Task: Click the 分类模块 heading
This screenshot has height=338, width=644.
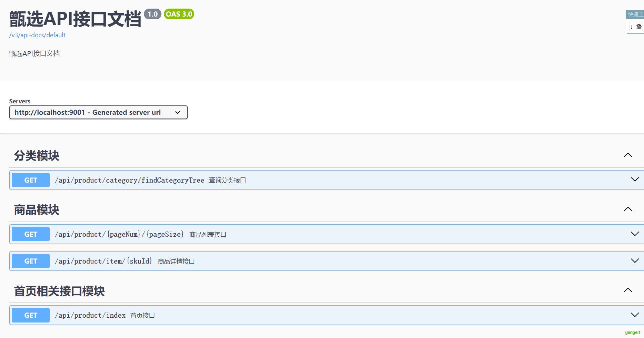Action: (37, 156)
